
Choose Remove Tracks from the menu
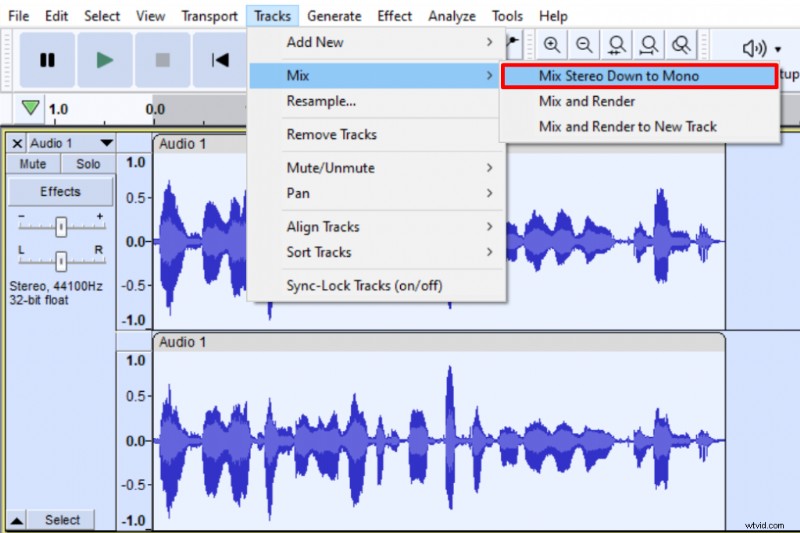coord(376,135)
